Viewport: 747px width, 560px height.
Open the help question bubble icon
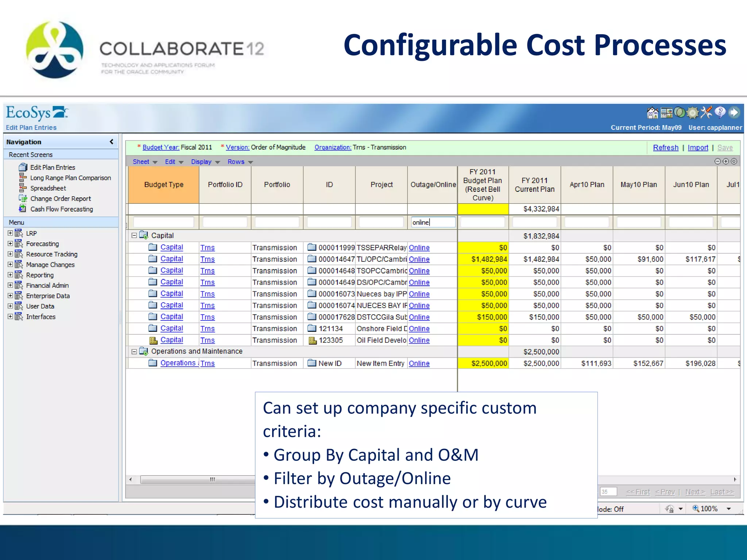click(720, 112)
